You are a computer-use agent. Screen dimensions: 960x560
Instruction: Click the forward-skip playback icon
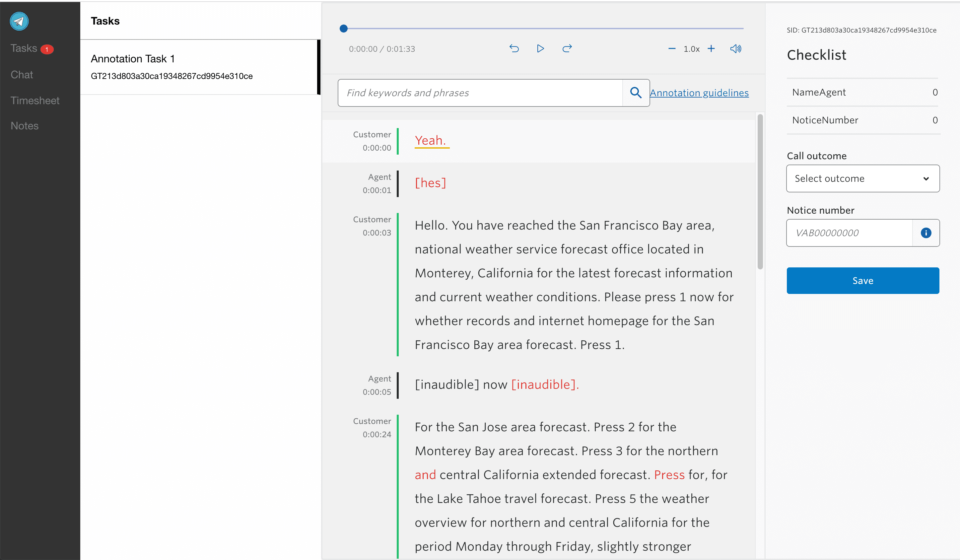click(x=567, y=48)
